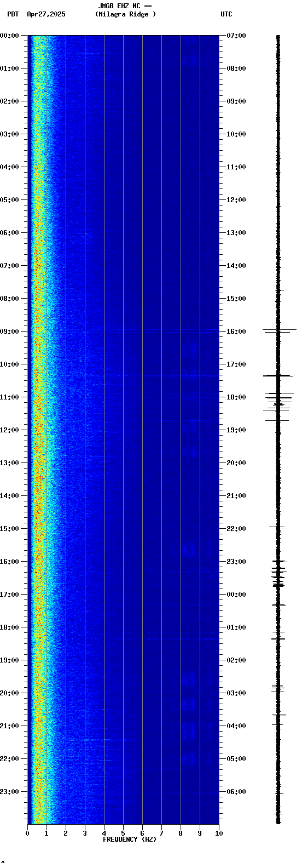
Task: Click the 13:00 UTC time label
Action: [236, 233]
